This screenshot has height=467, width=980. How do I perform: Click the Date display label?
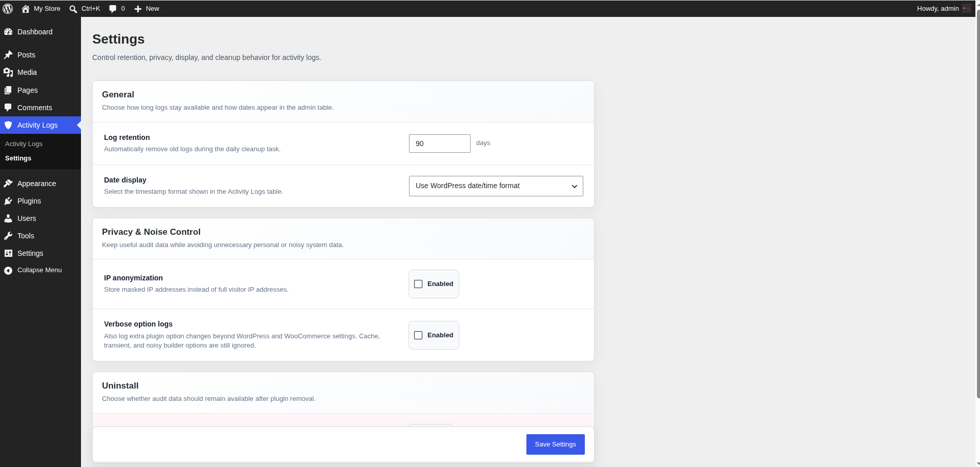point(125,180)
